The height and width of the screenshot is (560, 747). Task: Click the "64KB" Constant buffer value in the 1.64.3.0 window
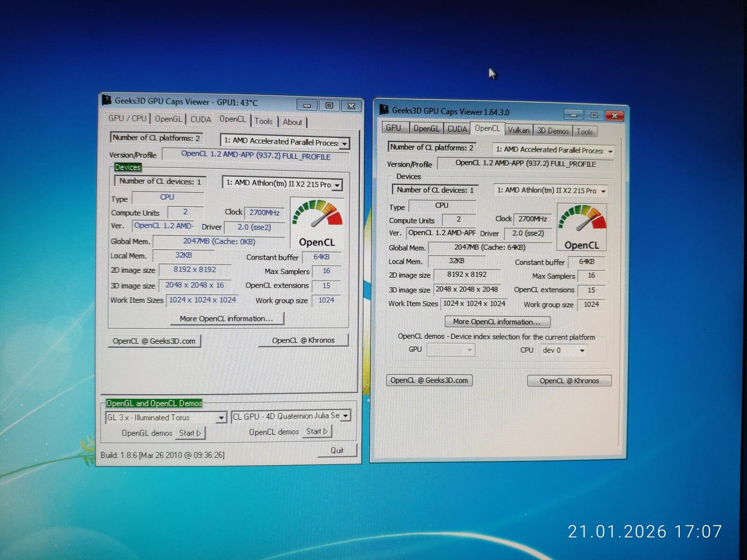(x=586, y=262)
